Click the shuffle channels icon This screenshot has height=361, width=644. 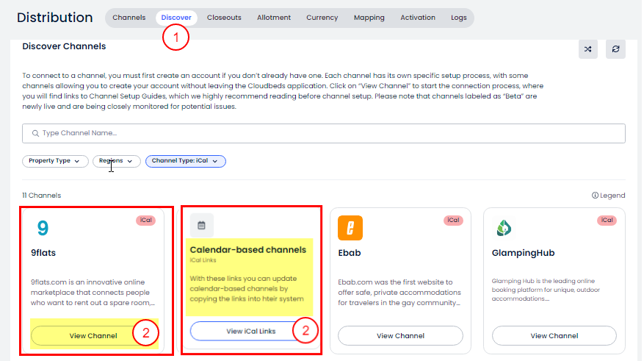coord(588,49)
